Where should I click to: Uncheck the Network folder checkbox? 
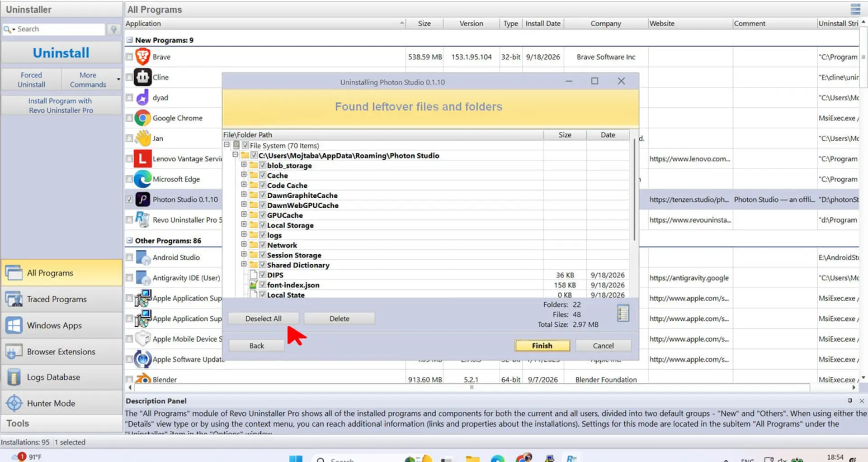(x=262, y=245)
